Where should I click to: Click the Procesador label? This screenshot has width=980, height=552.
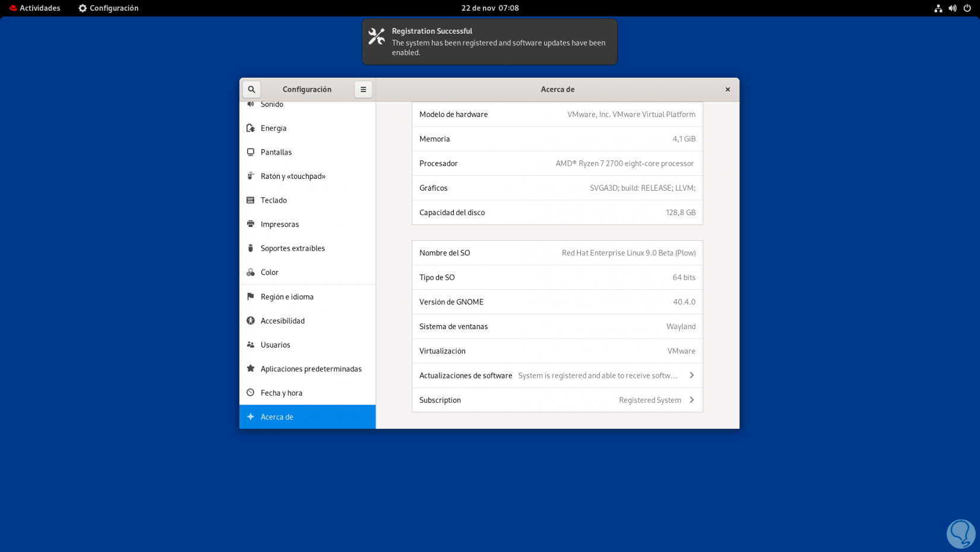point(438,163)
